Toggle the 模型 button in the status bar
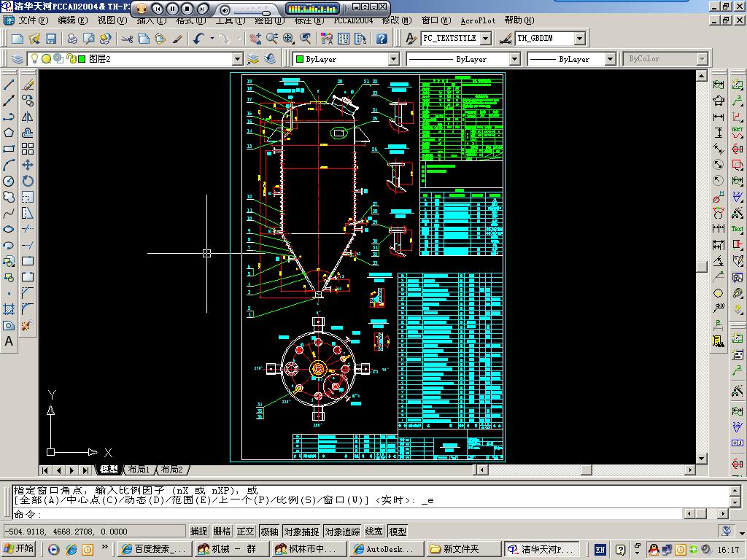Viewport: 747px width, 560px height. tap(398, 532)
